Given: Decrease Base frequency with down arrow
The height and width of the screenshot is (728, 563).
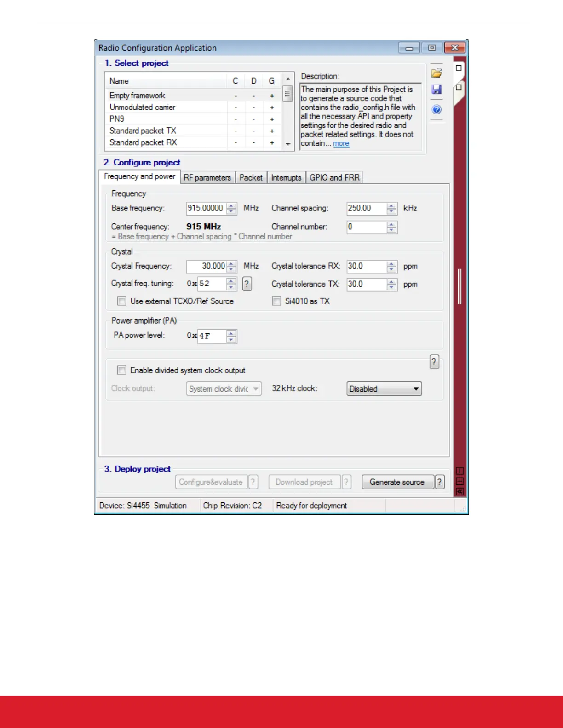Looking at the screenshot, I should [231, 211].
